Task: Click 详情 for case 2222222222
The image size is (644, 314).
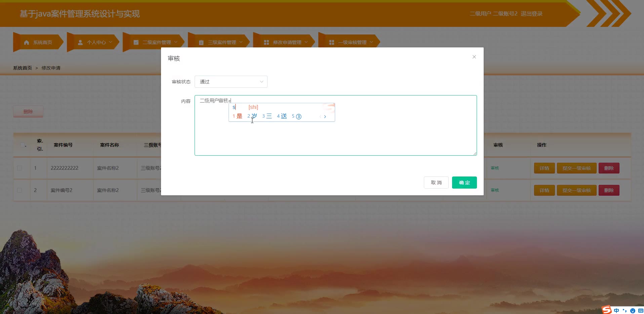Action: pyautogui.click(x=544, y=168)
